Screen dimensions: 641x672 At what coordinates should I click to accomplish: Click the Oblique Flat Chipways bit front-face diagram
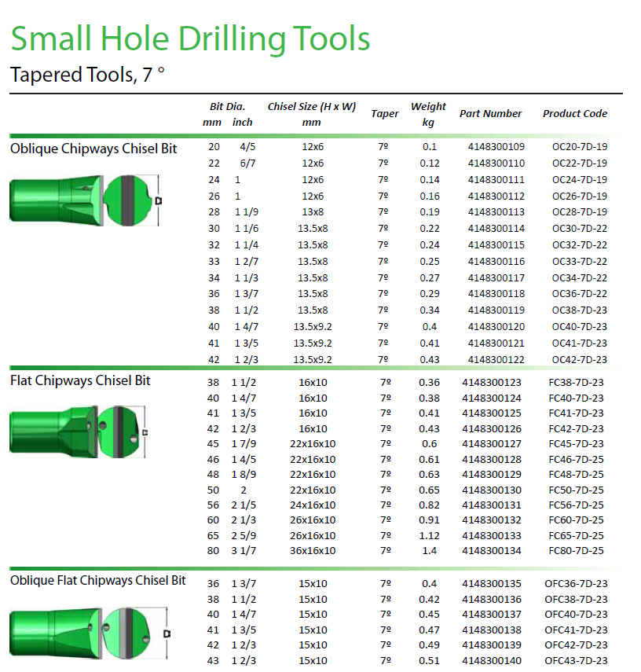tap(128, 633)
